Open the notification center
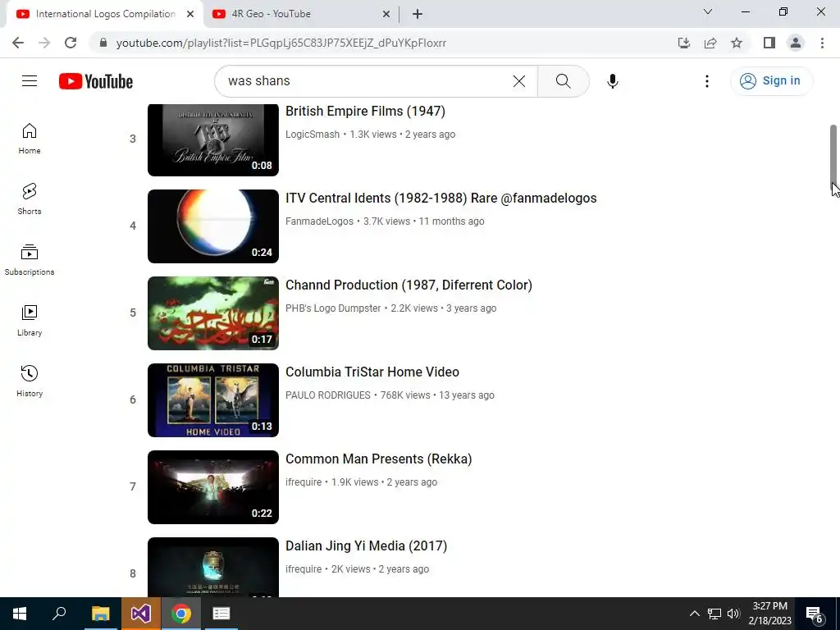This screenshot has height=630, width=840. (x=815, y=614)
